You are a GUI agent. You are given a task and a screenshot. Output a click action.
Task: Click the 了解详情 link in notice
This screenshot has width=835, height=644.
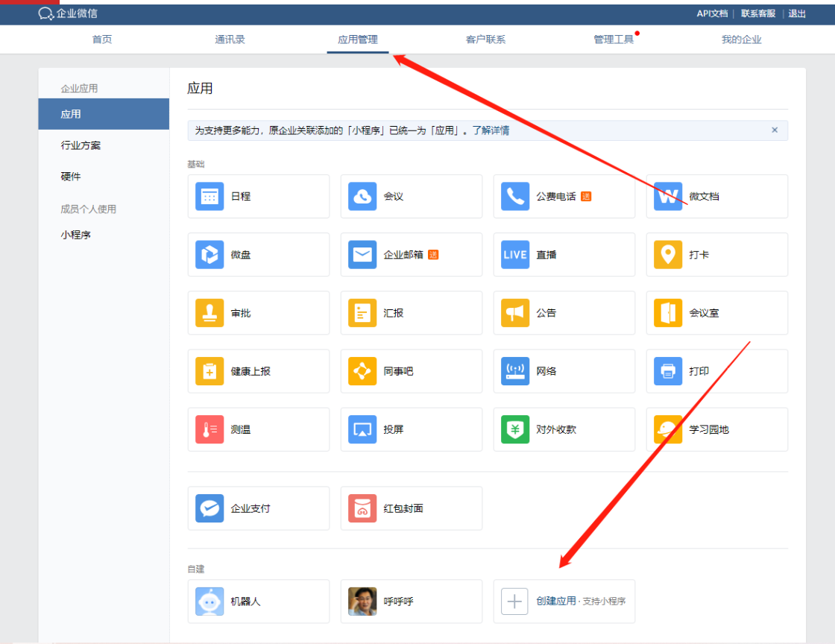click(x=491, y=130)
